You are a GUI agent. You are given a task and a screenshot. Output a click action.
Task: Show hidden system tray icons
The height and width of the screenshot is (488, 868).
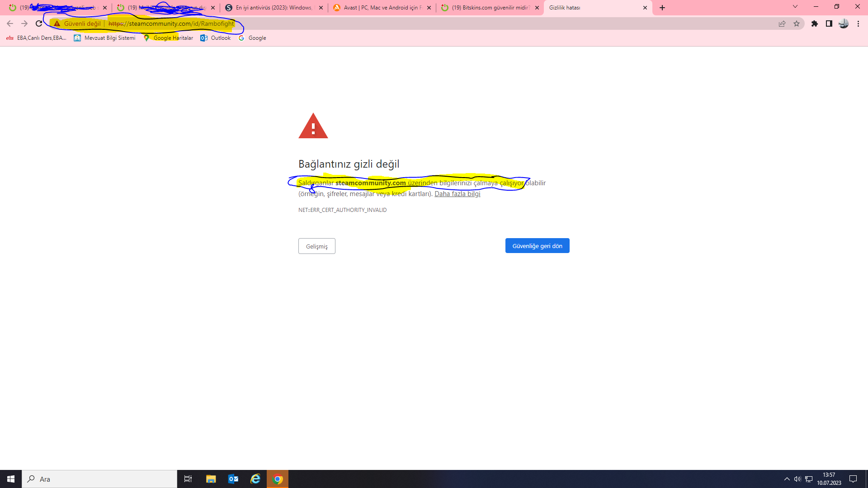click(787, 479)
